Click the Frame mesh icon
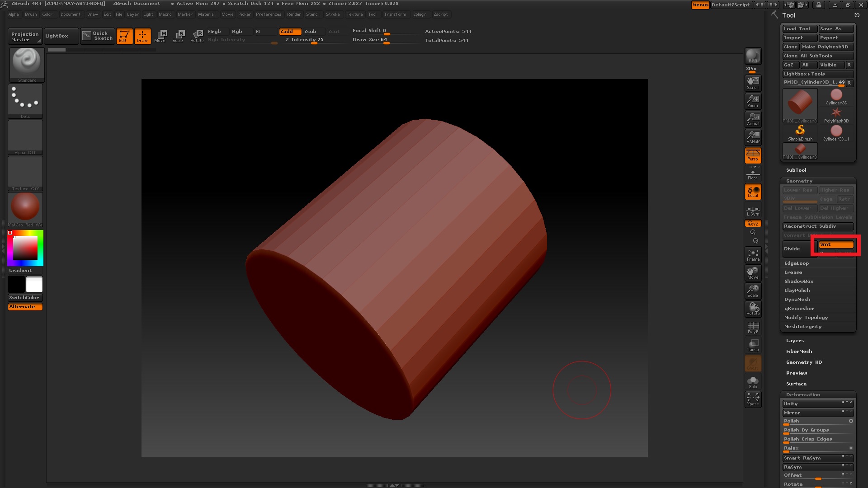This screenshot has height=488, width=868. tap(753, 255)
